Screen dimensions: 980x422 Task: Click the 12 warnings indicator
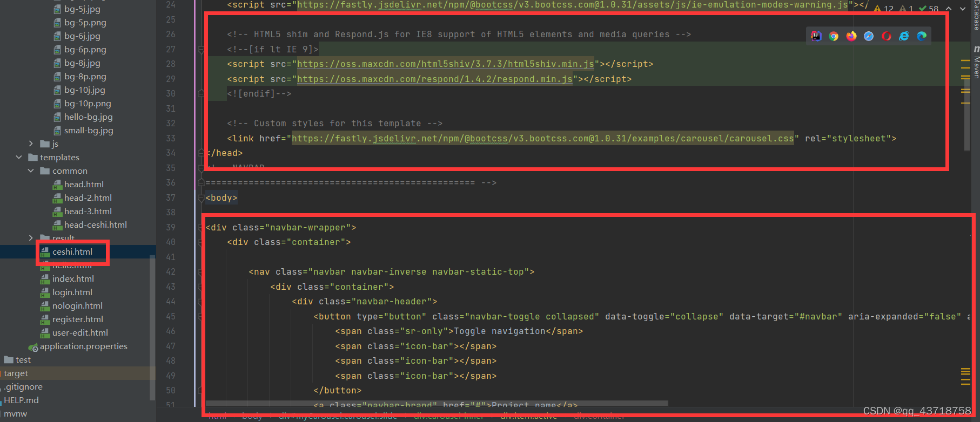[x=883, y=9]
